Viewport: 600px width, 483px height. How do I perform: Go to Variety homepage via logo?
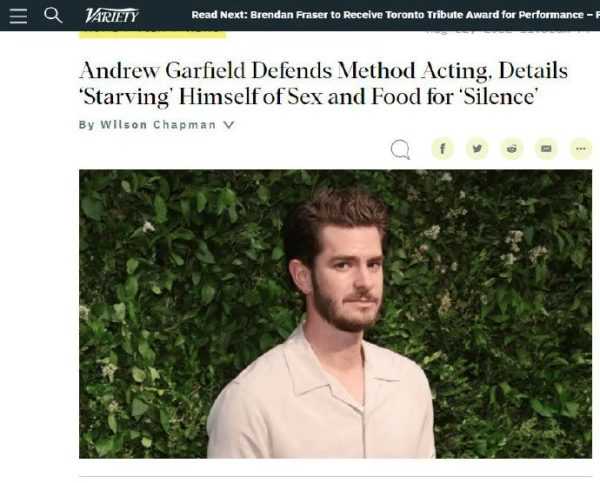pyautogui.click(x=111, y=16)
